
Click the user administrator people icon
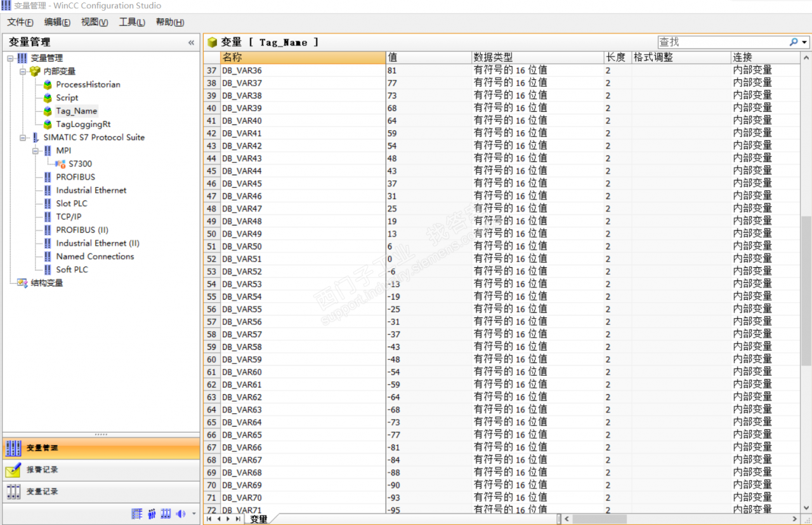152,514
